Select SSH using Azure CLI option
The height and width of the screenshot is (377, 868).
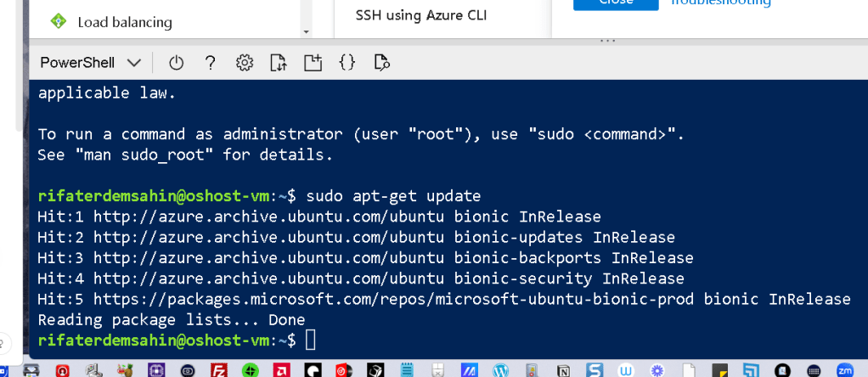pyautogui.click(x=421, y=15)
